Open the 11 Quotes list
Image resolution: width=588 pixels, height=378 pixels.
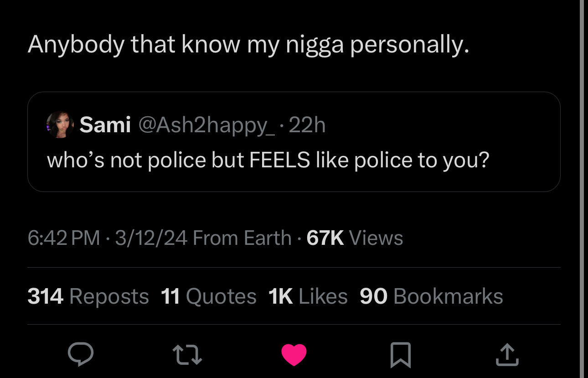[x=209, y=296]
